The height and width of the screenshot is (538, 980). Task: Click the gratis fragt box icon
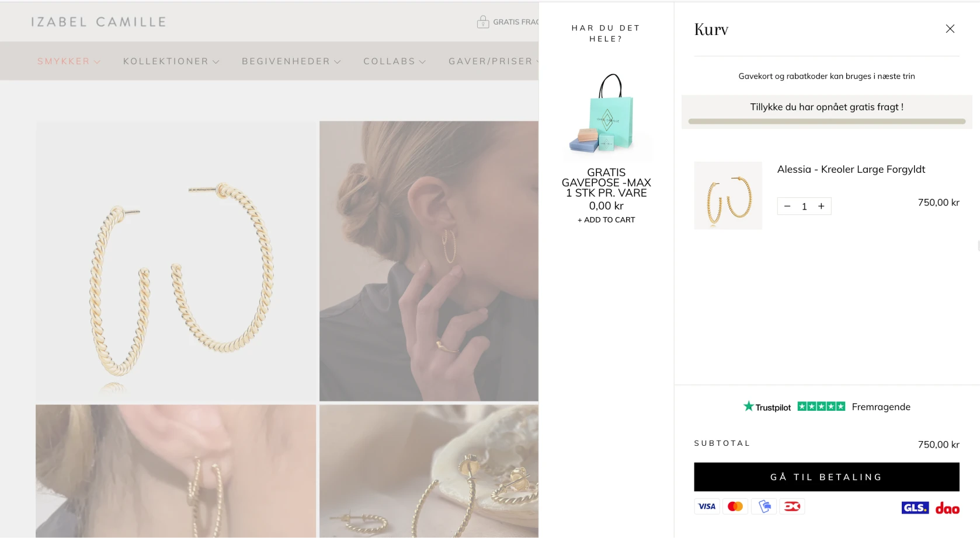click(x=483, y=22)
